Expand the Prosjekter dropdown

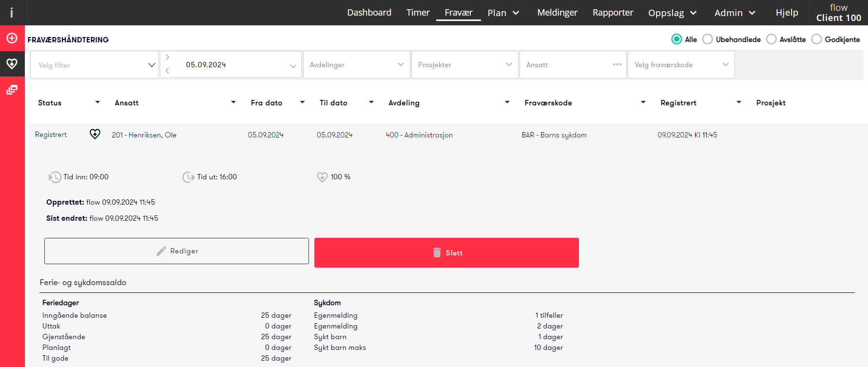tap(464, 65)
